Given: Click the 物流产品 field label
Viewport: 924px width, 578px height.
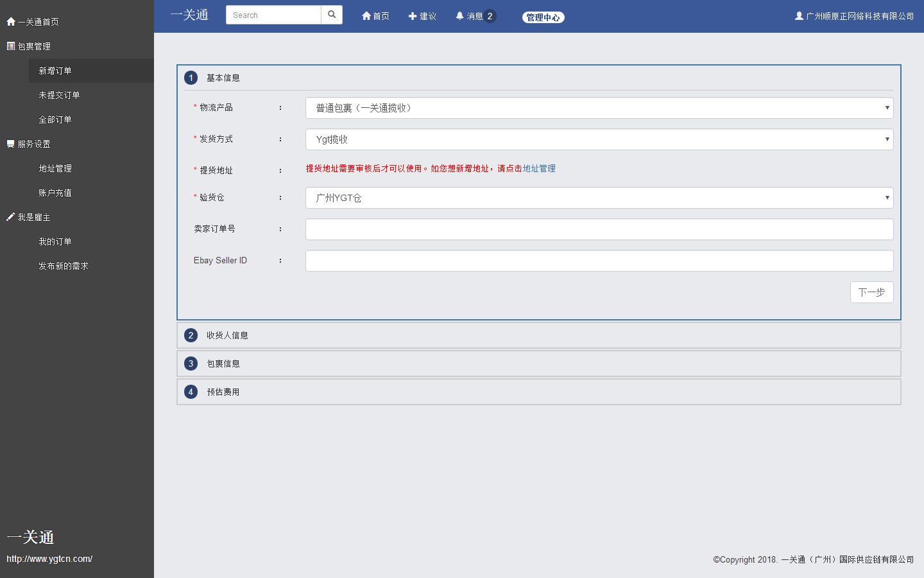Looking at the screenshot, I should click(216, 107).
